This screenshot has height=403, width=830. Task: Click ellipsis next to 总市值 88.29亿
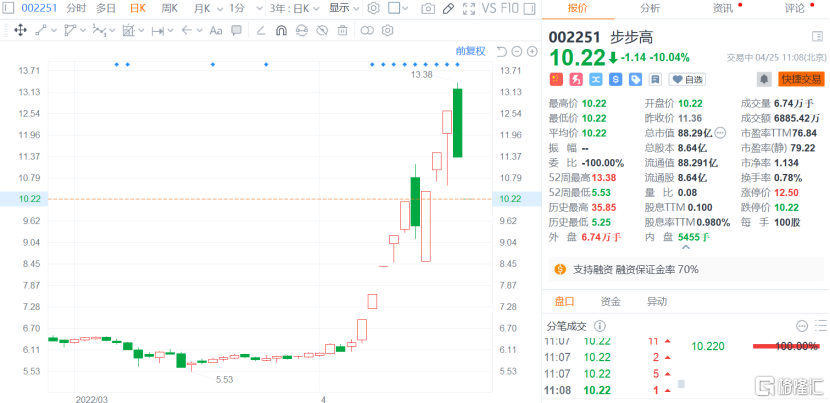click(720, 133)
